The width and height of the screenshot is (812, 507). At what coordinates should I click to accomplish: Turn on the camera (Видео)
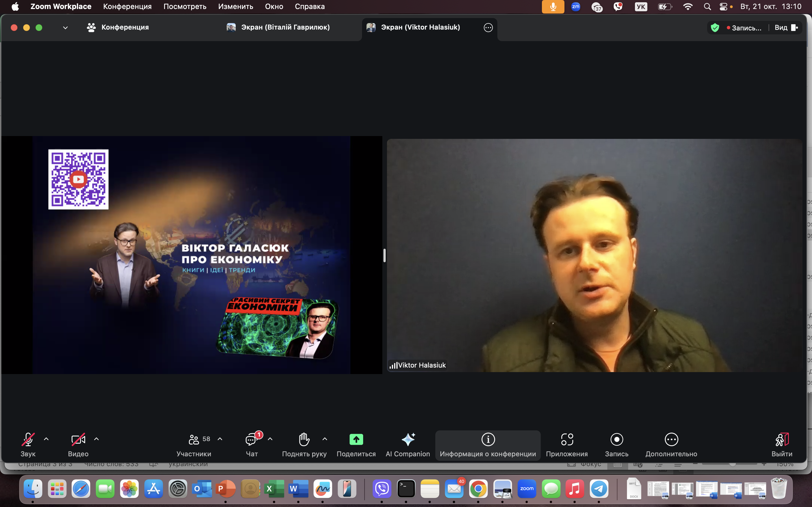pos(78,439)
